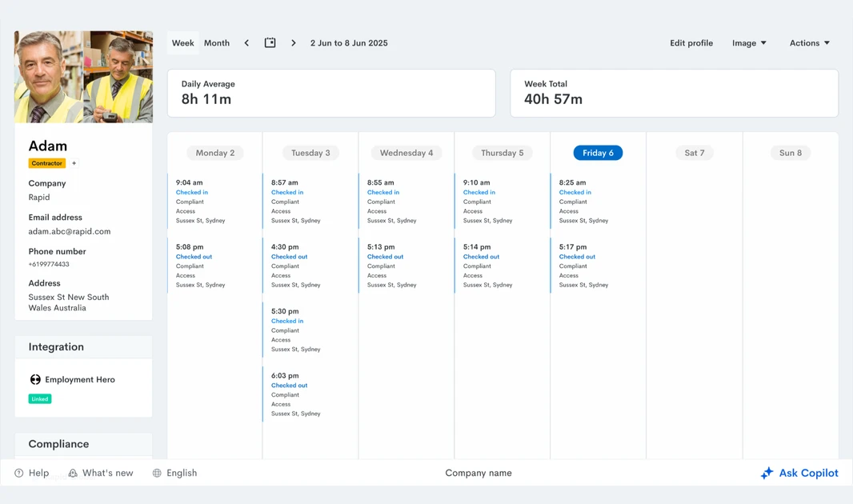Click the phone number +6199774433

coord(49,264)
